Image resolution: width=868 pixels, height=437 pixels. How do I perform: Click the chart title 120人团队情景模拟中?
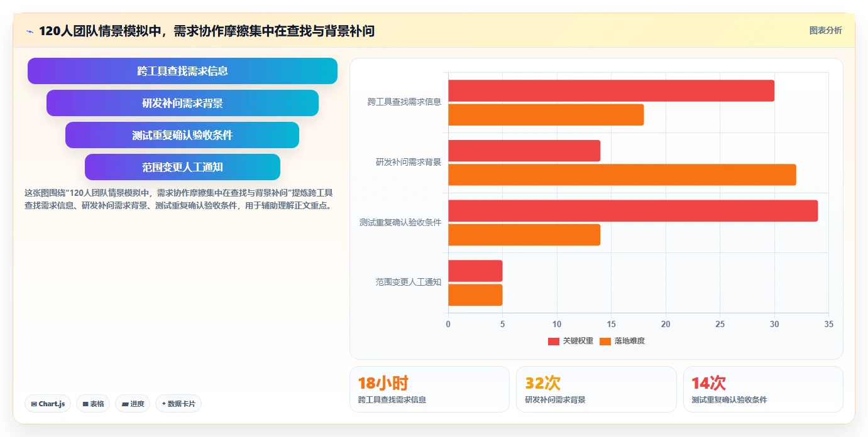pos(207,31)
